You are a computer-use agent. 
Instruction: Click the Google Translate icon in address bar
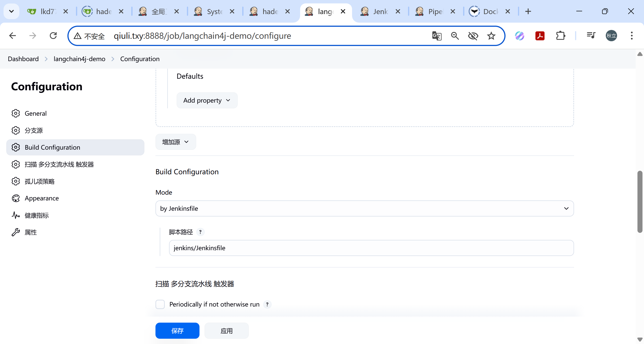coord(437,36)
